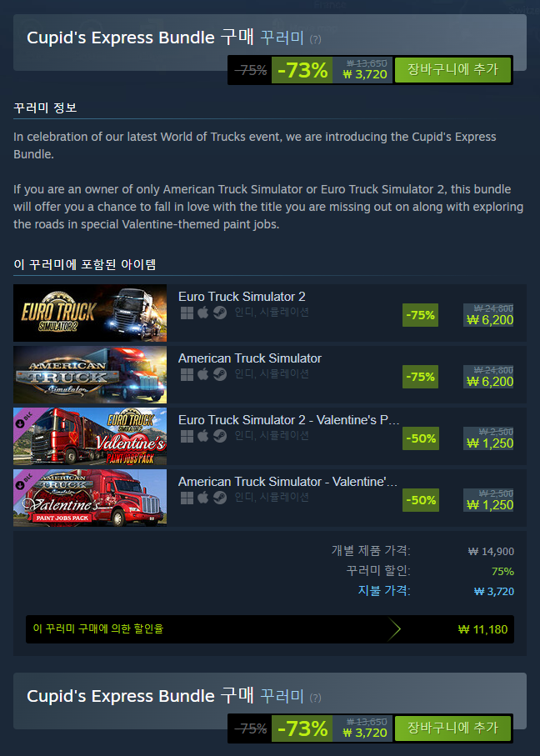Screen dimensions: 540x756
Task: Click Steam icon under ATS Valentine's pack
Action: [x=220, y=498]
